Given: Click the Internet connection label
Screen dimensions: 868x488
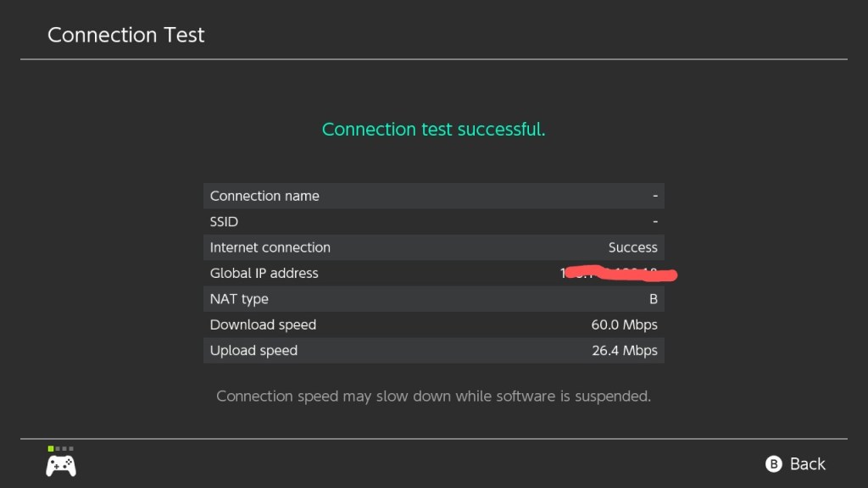Looking at the screenshot, I should pos(270,247).
